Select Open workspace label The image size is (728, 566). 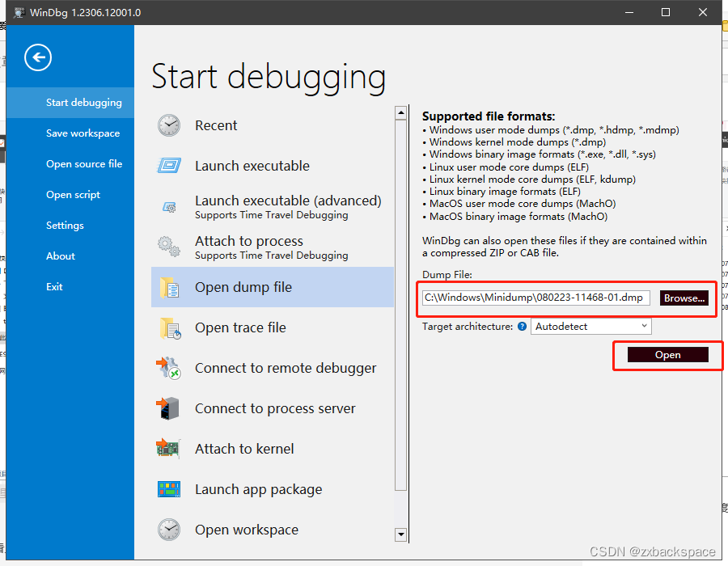click(x=247, y=530)
